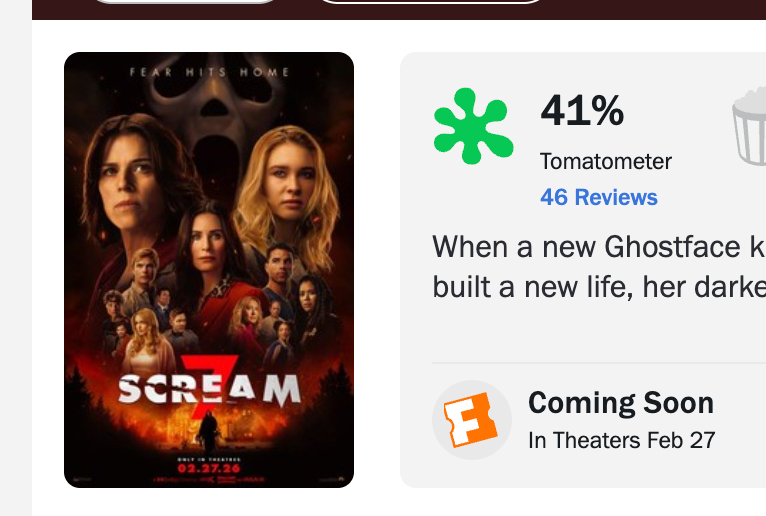Click the right pill button in dark header

pos(432,3)
